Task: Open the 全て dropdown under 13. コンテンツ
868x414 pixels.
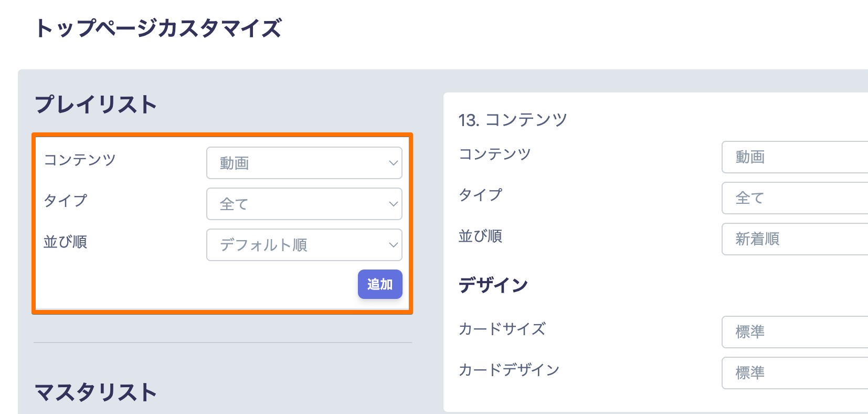Action: tap(795, 198)
